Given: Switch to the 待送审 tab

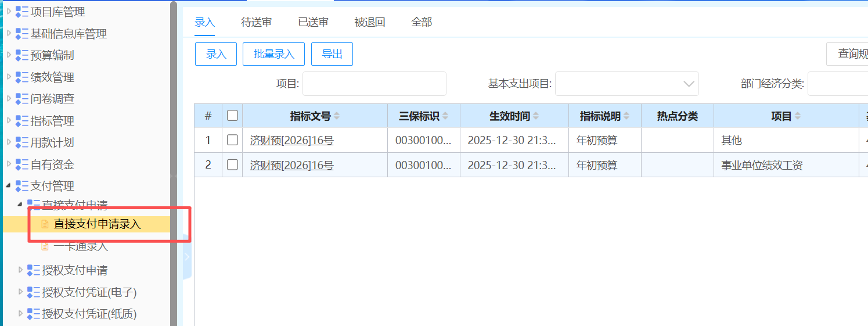Looking at the screenshot, I should tap(257, 22).
